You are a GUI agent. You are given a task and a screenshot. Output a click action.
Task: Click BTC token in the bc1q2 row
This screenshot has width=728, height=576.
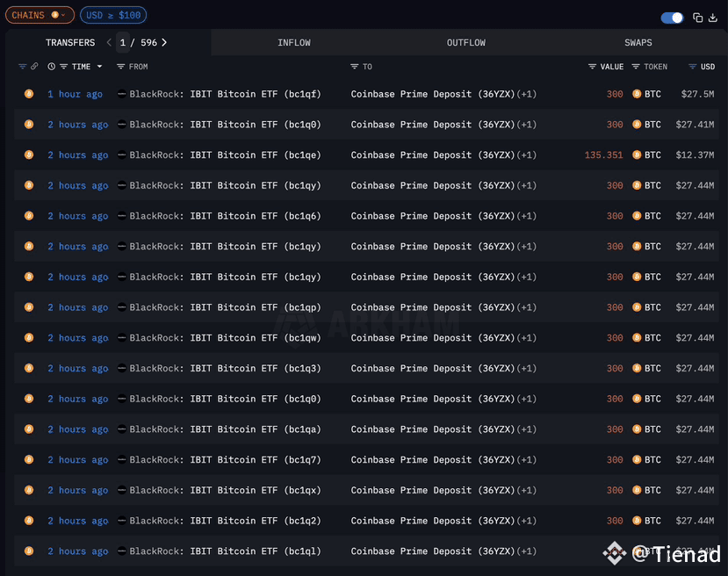(x=646, y=521)
